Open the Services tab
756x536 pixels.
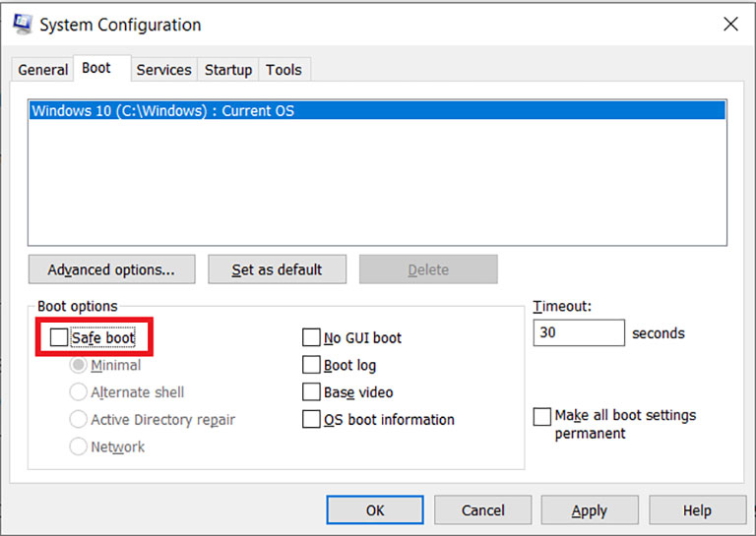click(164, 70)
